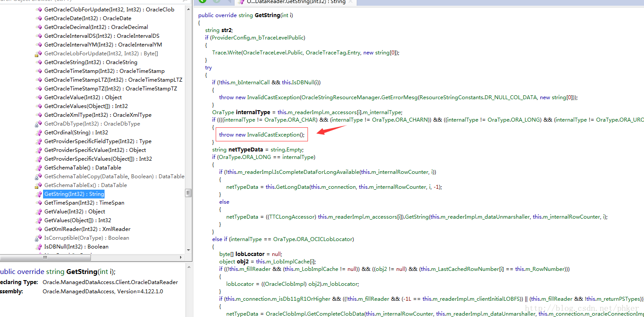Open TTCLongAccessor type link
Image resolution: width=644 pixels, height=317 pixels.
point(292,217)
